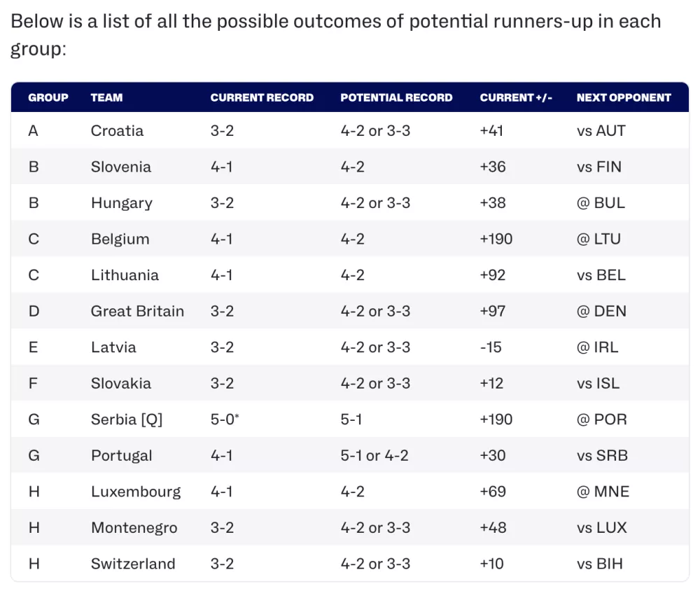
Task: Click Montenegro's vs LUX opponent
Action: coord(601,528)
